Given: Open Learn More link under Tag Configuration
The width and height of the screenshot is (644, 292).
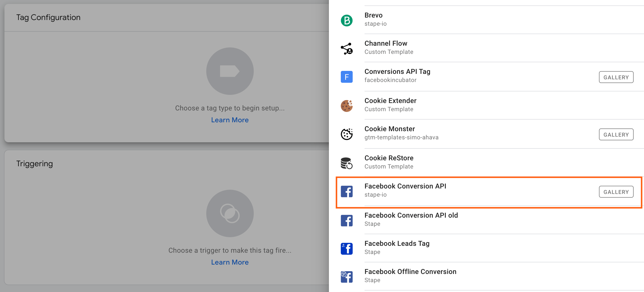Looking at the screenshot, I should [230, 120].
